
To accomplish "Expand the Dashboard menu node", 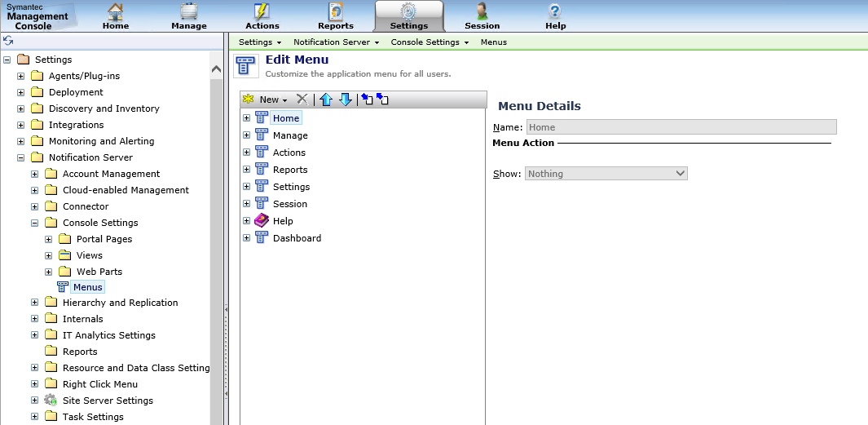I will click(x=246, y=238).
